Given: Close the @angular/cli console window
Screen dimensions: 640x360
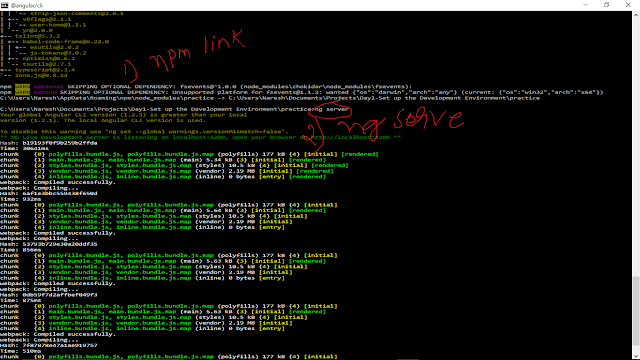Looking at the screenshot, I should point(628,5).
